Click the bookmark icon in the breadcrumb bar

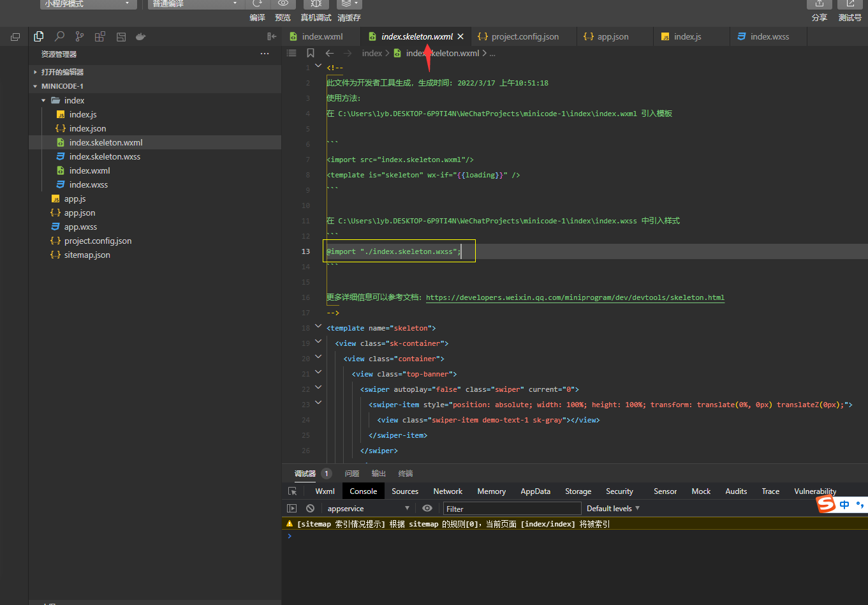(311, 53)
